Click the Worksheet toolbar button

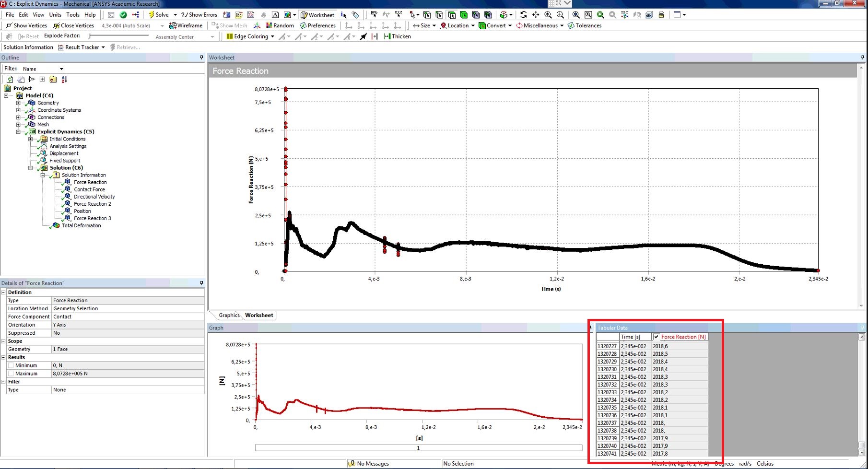(317, 15)
